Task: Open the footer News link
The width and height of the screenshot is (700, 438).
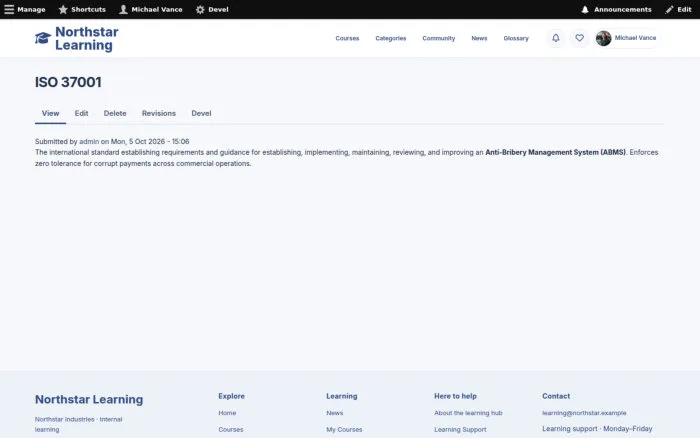Action: point(335,413)
